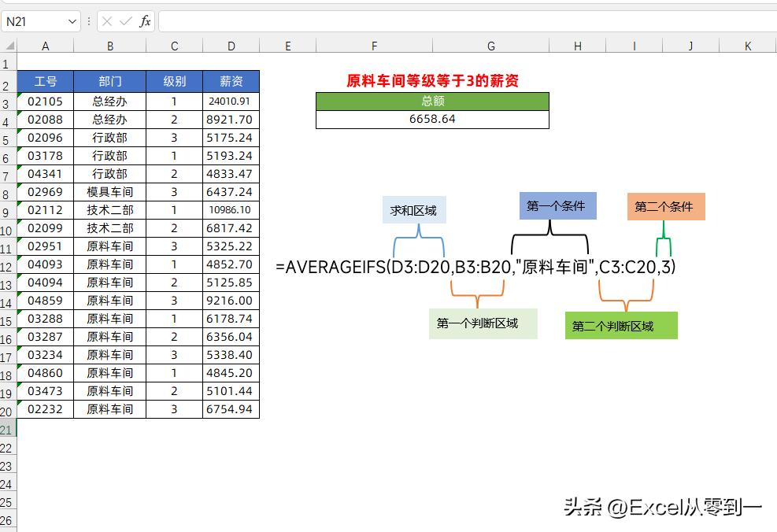
Task: Click the blue 第一个条件 label shape
Action: 557,205
